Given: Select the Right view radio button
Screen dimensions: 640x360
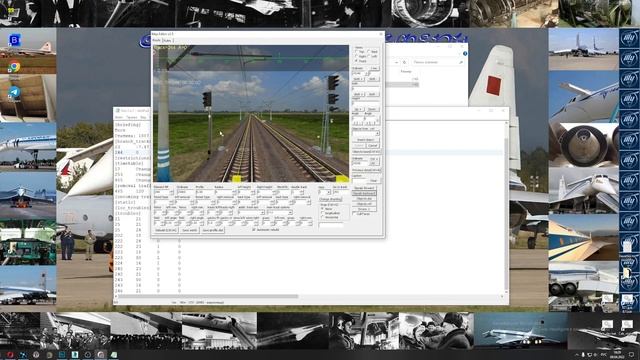Looking at the screenshot, I should pyautogui.click(x=356, y=56).
